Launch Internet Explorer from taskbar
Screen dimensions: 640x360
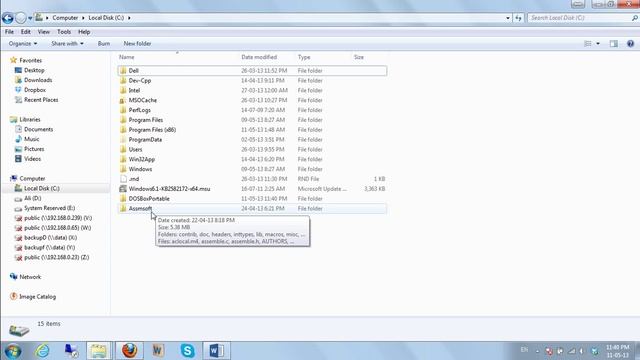[42, 351]
